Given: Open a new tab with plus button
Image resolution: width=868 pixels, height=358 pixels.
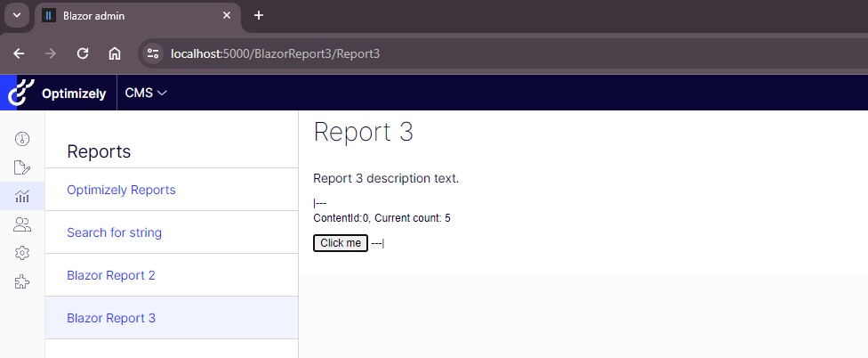Looking at the screenshot, I should [259, 15].
